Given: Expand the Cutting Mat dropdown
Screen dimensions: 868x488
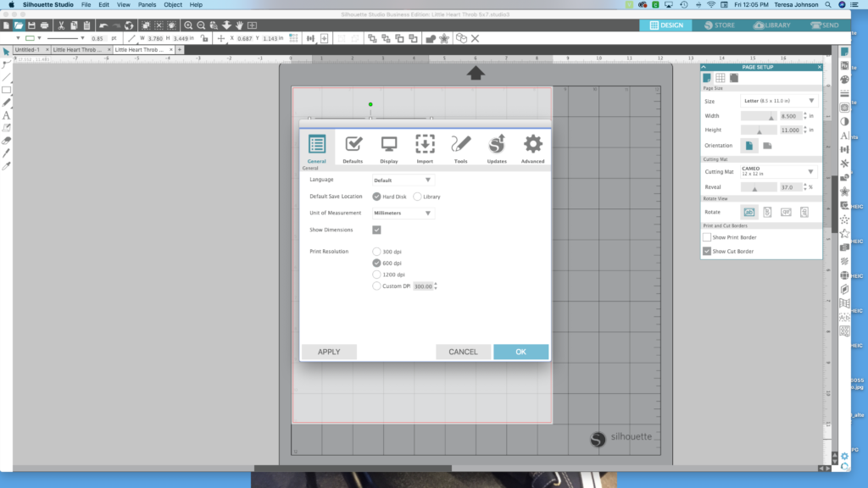Looking at the screenshot, I should (x=776, y=172).
